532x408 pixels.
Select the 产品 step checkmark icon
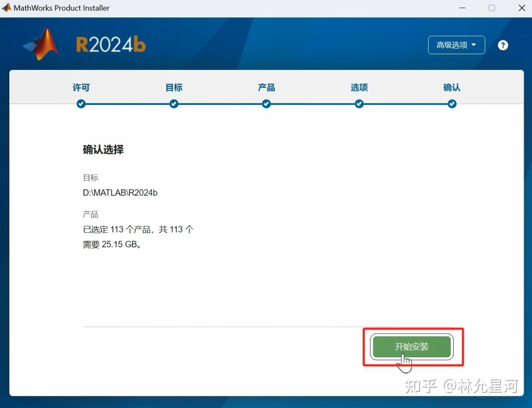point(266,104)
